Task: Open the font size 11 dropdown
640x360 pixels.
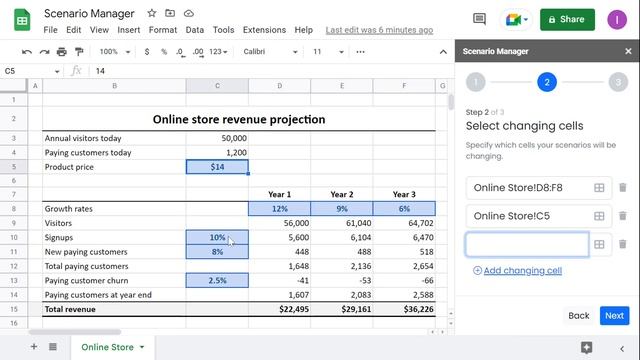Action: pos(328,52)
